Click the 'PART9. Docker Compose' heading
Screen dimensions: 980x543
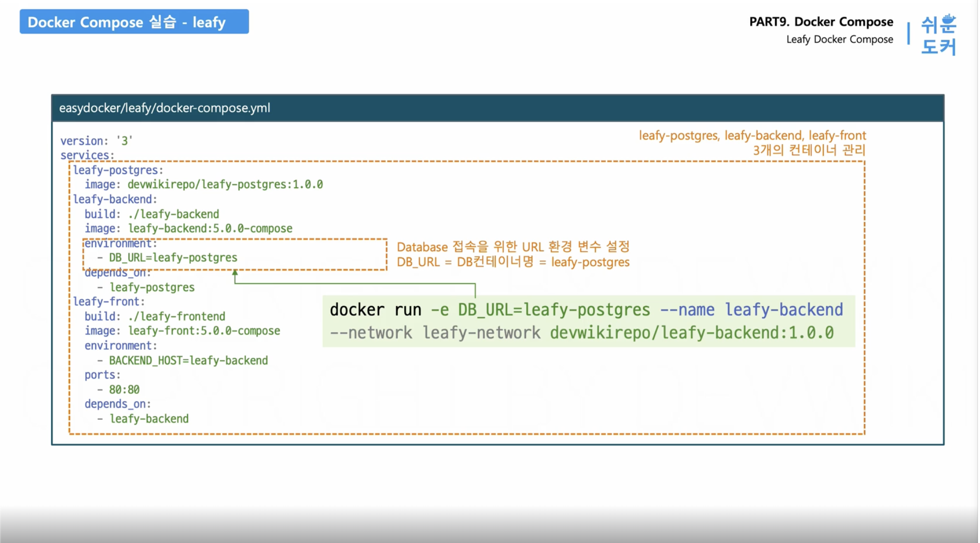click(x=821, y=22)
